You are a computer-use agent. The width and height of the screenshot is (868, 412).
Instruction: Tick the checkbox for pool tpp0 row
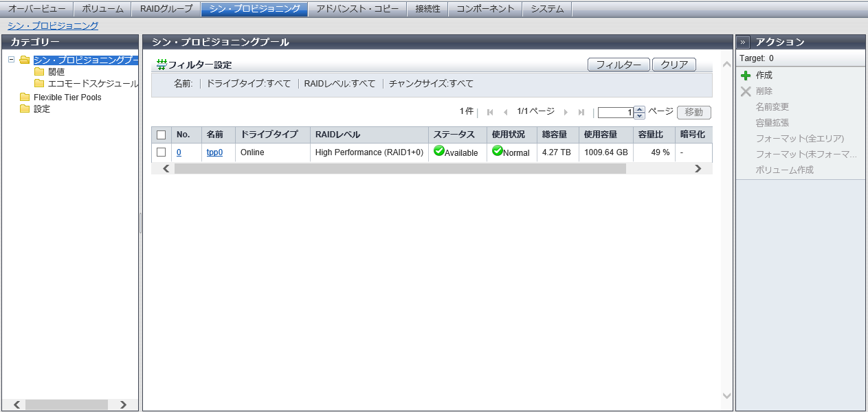161,152
